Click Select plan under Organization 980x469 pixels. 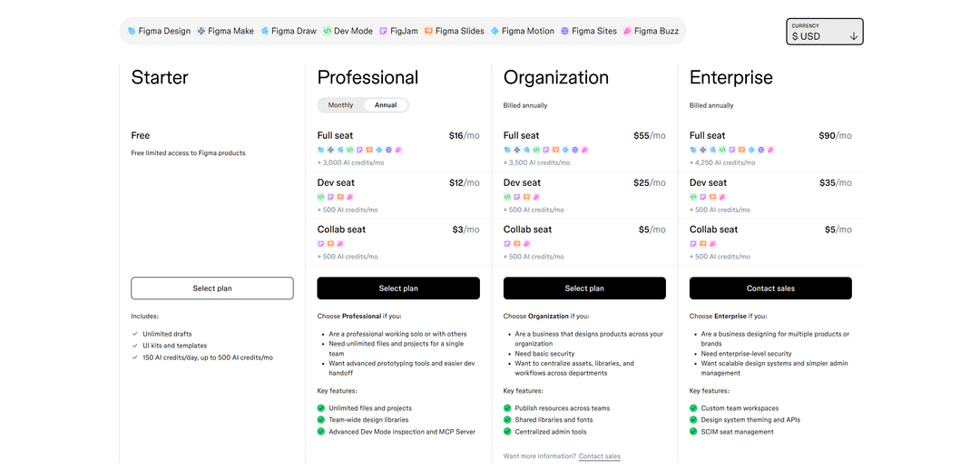click(584, 288)
